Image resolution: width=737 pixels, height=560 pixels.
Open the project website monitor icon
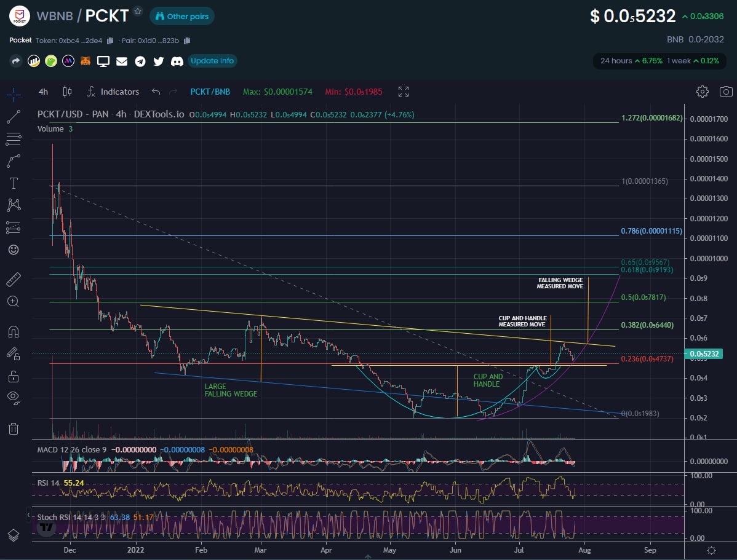point(103,61)
